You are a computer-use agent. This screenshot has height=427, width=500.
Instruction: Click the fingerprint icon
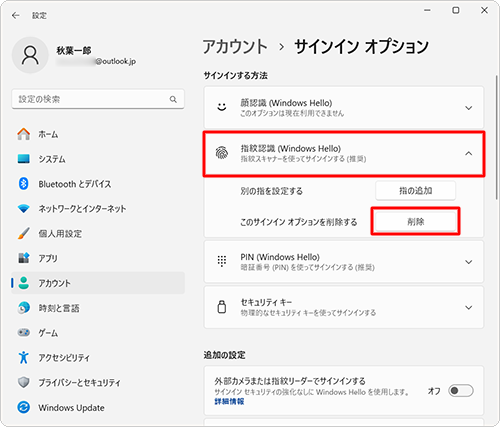pos(222,153)
